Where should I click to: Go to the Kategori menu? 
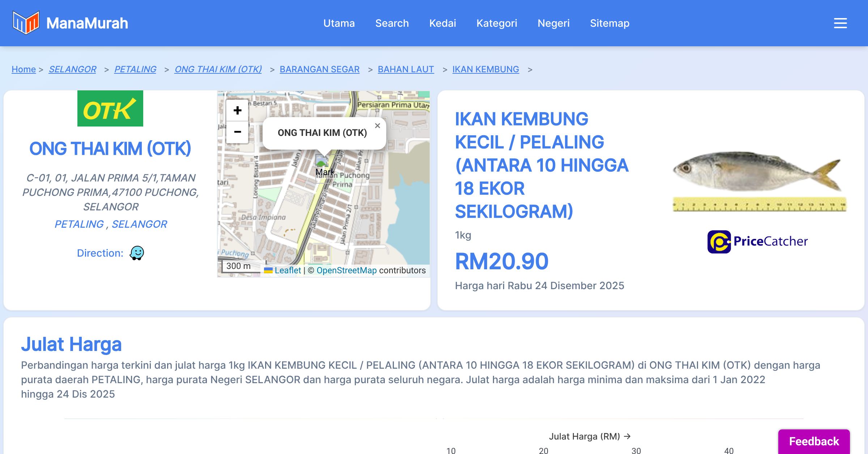(x=497, y=23)
